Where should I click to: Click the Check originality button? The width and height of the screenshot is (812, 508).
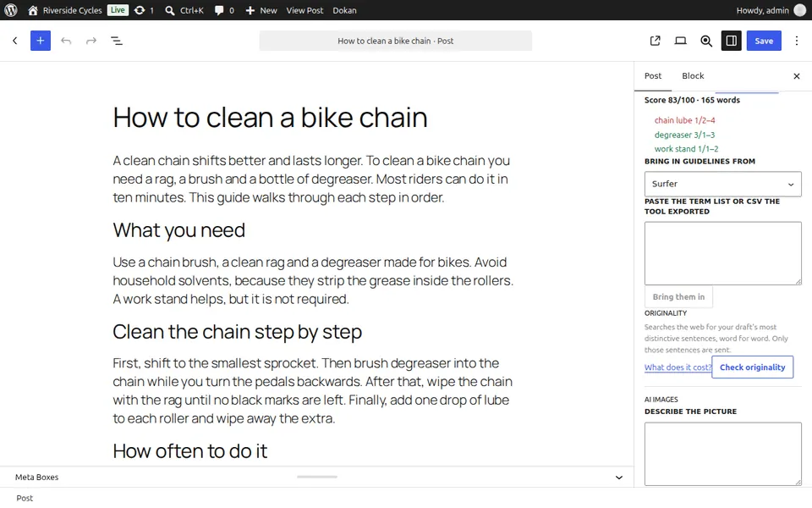(x=752, y=367)
